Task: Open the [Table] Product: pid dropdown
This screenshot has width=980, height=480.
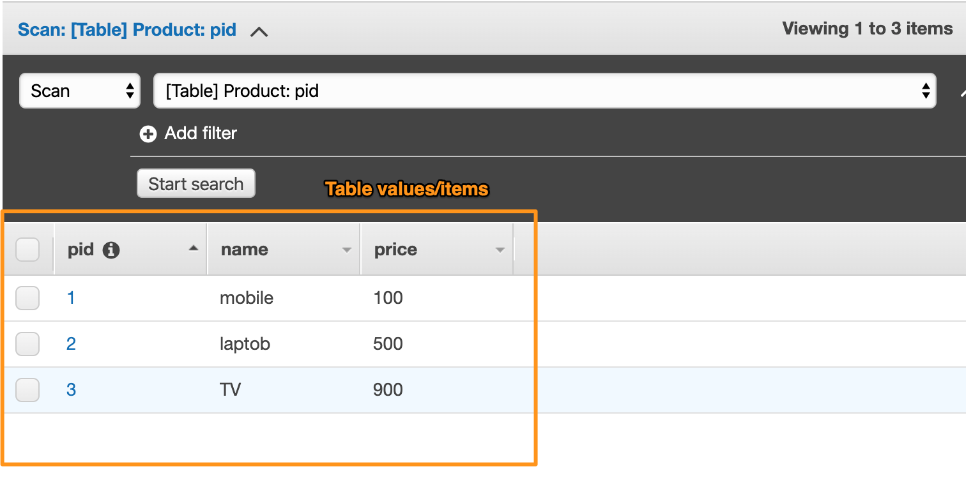Action: pyautogui.click(x=544, y=91)
